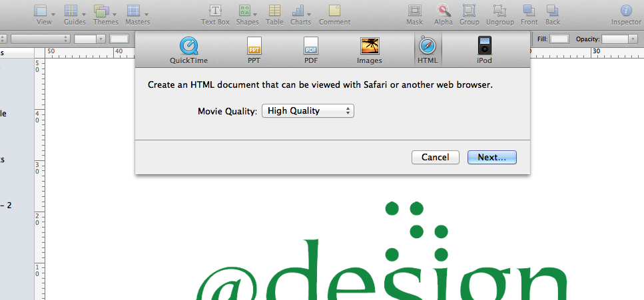Cancel the export dialog
The image size is (644, 300).
pos(436,157)
